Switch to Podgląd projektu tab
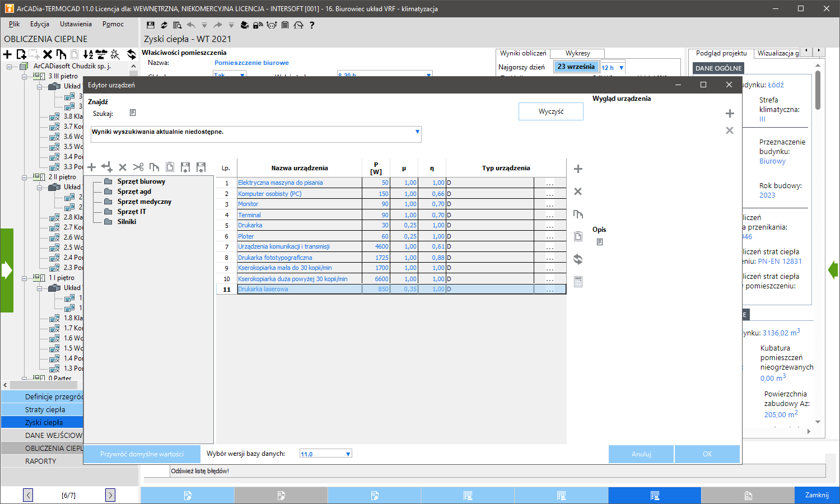This screenshot has height=504, width=840. point(721,53)
